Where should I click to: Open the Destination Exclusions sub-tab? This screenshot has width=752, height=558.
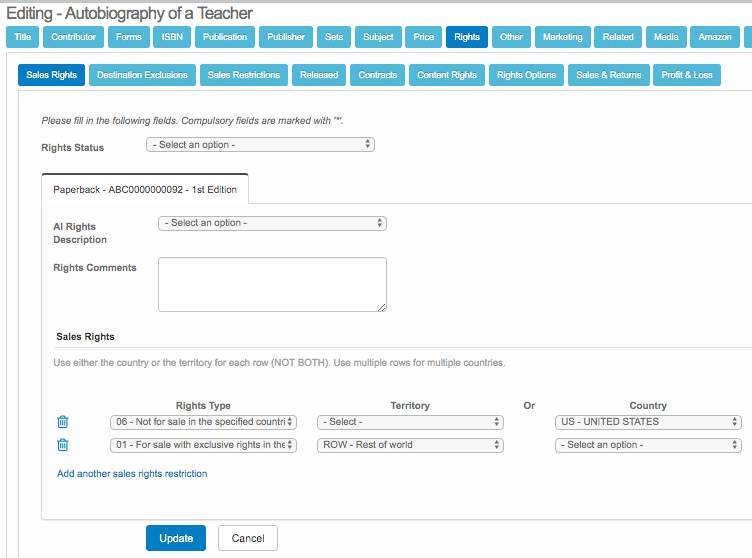tap(142, 75)
